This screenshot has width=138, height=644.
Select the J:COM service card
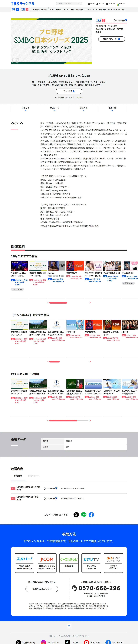pos(47,563)
